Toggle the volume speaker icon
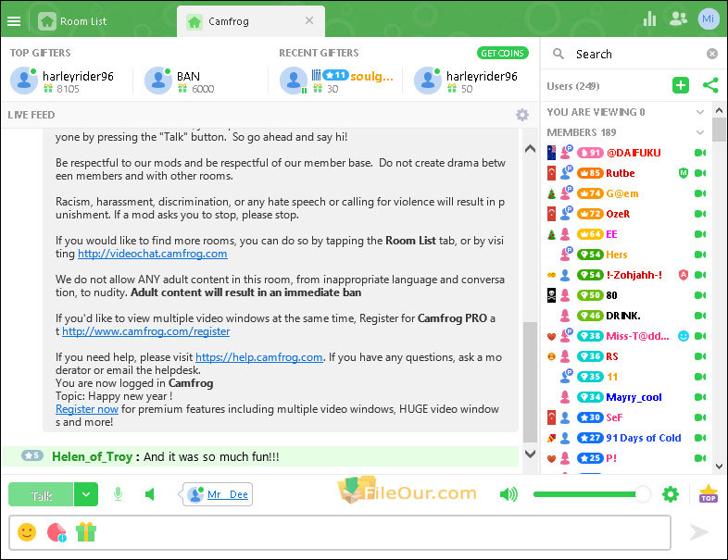The width and height of the screenshot is (728, 560). (508, 494)
